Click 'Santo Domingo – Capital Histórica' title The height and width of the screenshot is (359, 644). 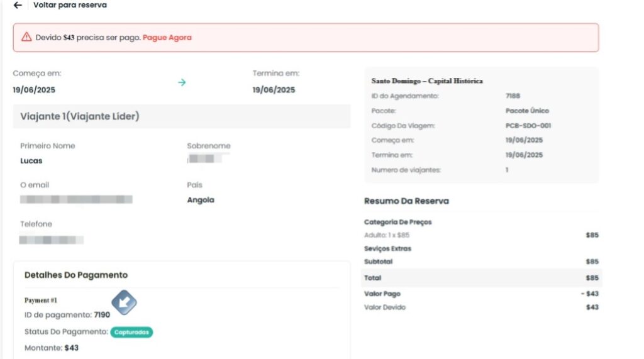pyautogui.click(x=427, y=81)
